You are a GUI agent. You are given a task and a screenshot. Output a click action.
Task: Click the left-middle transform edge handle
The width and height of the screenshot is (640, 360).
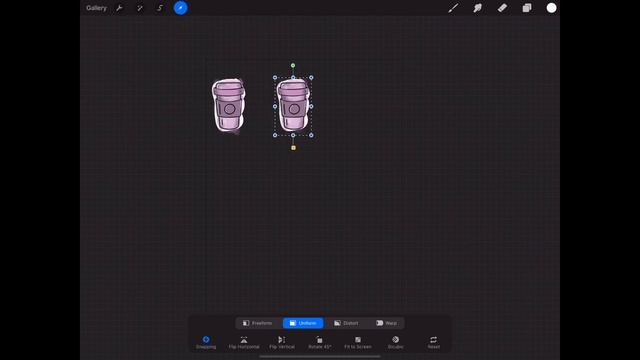click(275, 107)
